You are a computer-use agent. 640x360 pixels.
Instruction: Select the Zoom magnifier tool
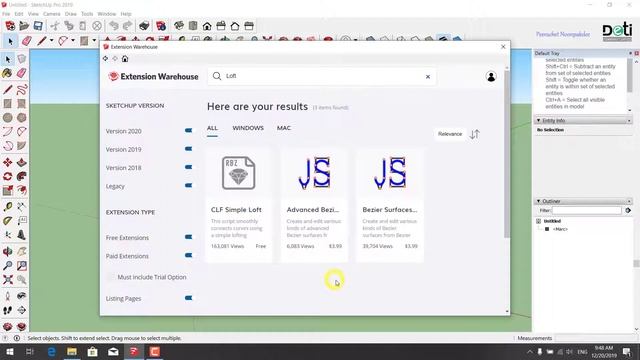pyautogui.click(x=7, y=266)
